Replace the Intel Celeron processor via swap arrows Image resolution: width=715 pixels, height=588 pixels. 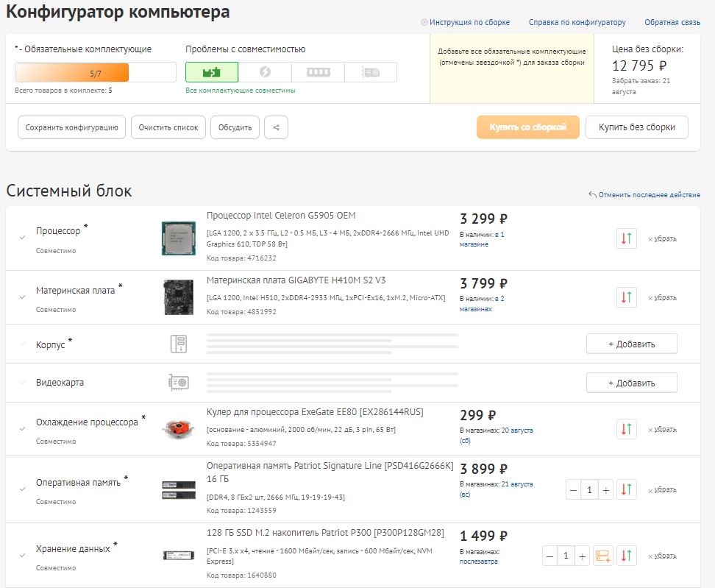(x=627, y=238)
